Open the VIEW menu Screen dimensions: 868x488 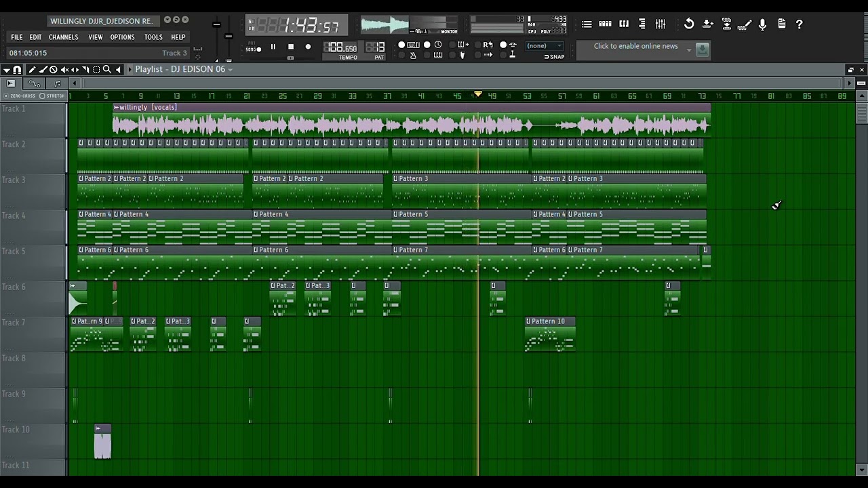tap(96, 37)
